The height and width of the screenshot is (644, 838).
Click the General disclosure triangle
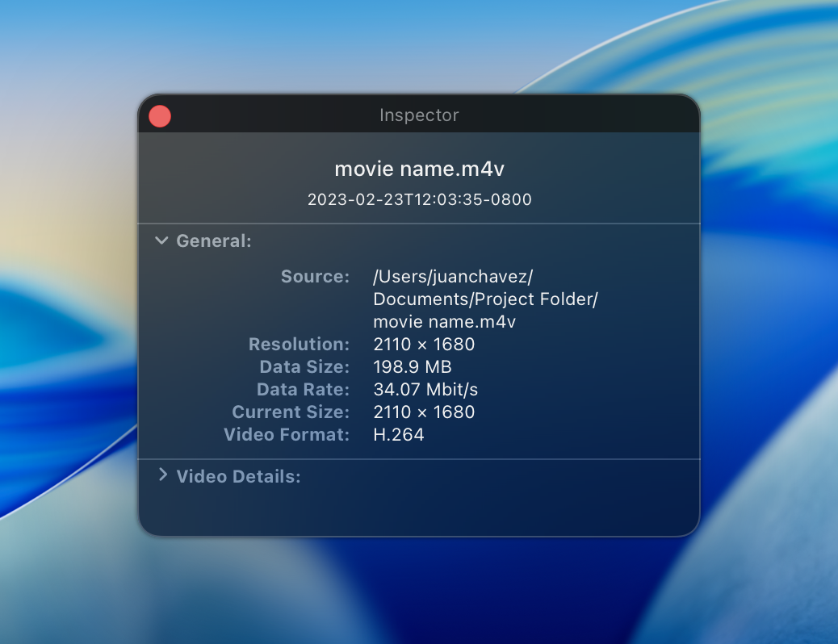[161, 240]
